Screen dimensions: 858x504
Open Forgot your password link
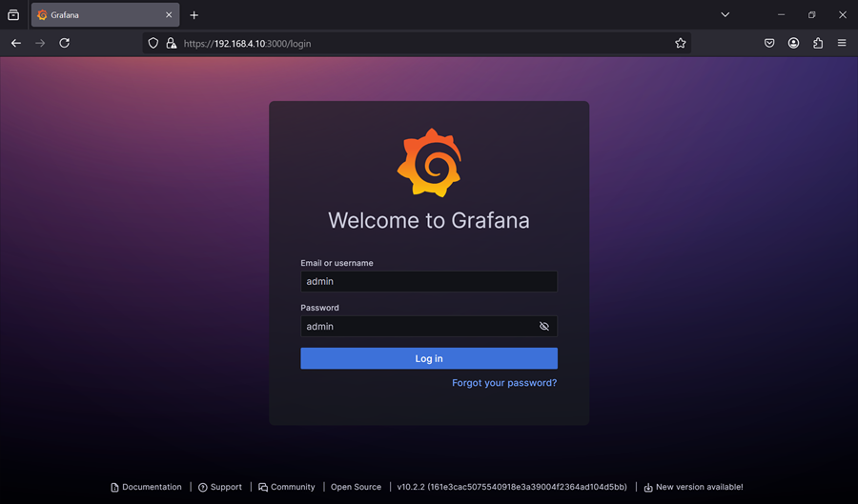[x=504, y=383]
